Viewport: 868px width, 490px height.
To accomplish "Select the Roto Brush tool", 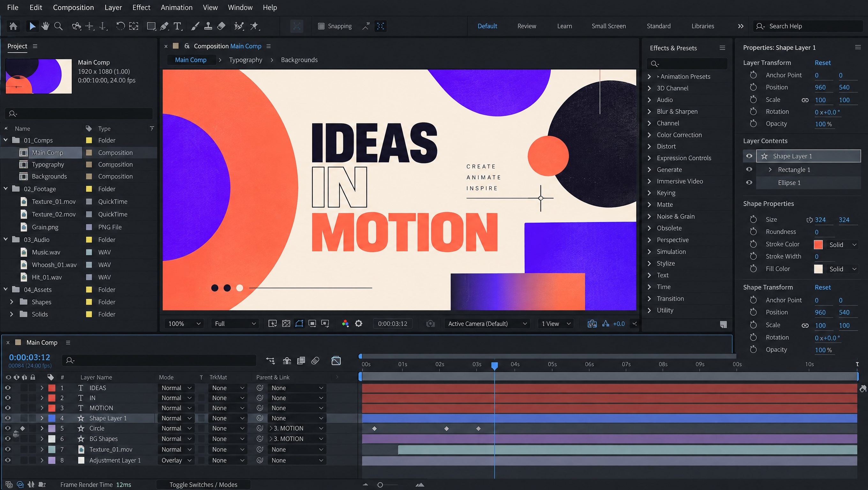I will pos(239,26).
